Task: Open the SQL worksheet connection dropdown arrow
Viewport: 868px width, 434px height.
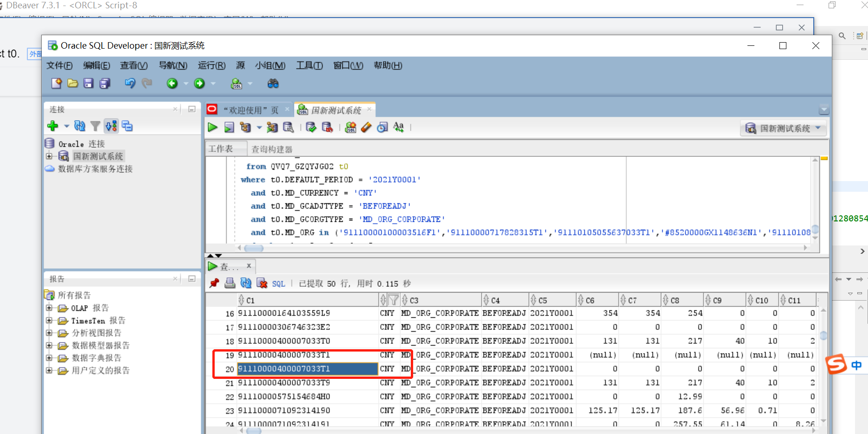Action: coord(250,83)
